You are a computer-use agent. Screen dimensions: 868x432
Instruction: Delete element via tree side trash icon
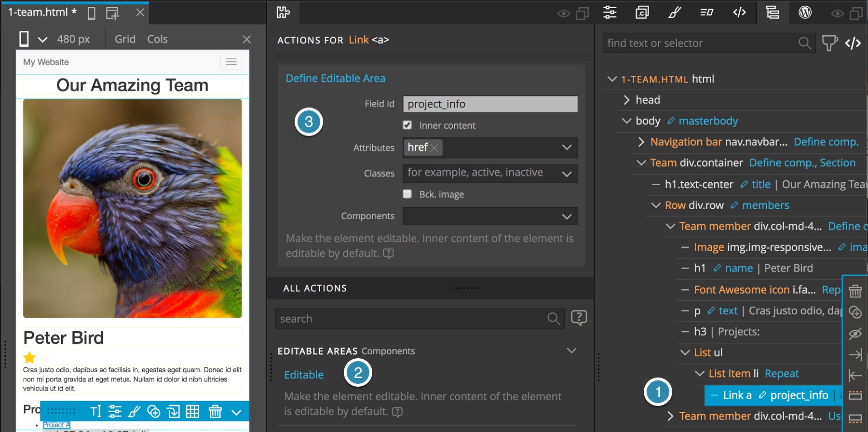click(x=855, y=291)
